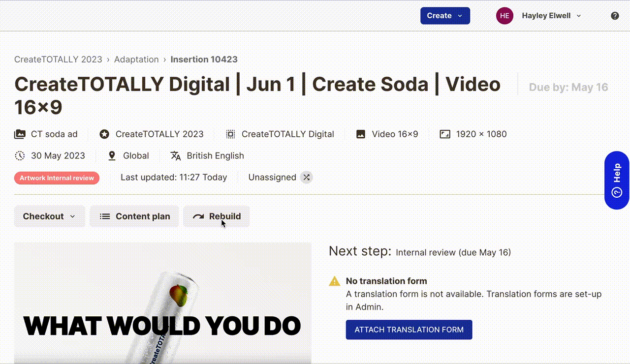Screen dimensions: 630x364
Task: Click the aspect ratio dimensions icon
Action: click(x=445, y=134)
